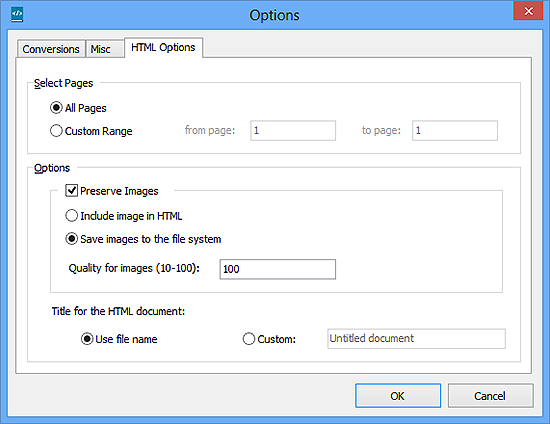Image resolution: width=550 pixels, height=424 pixels.
Task: Uncheck the Preserve Images checkbox
Action: click(x=72, y=190)
